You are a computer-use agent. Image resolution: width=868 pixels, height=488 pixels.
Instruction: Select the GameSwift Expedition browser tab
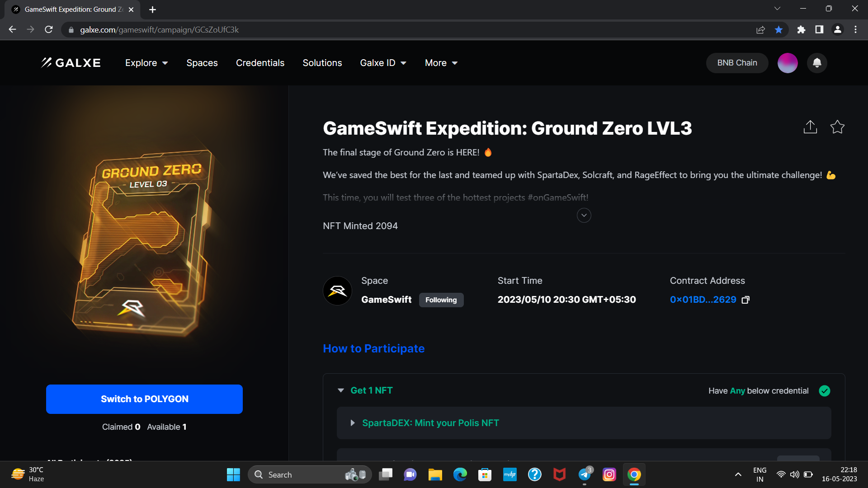pyautogui.click(x=72, y=9)
